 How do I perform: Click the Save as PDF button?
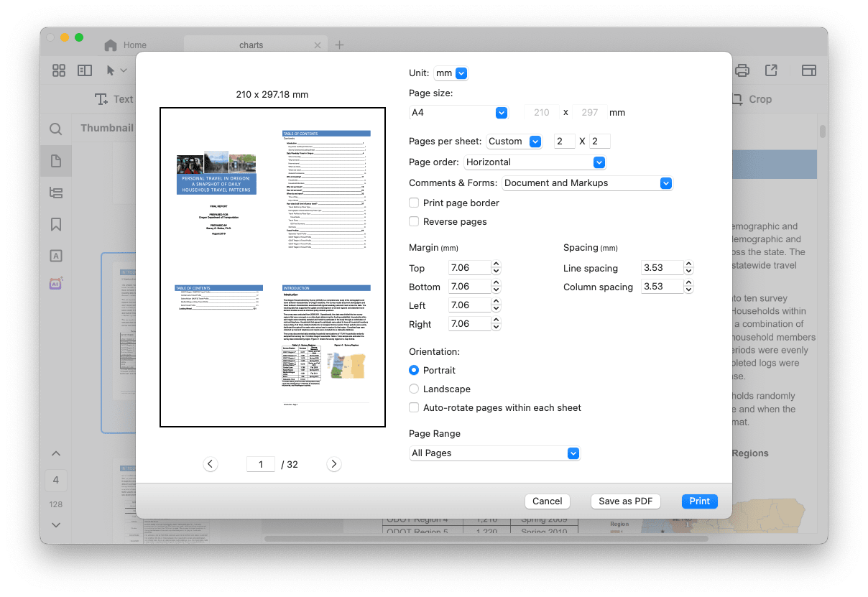625,501
